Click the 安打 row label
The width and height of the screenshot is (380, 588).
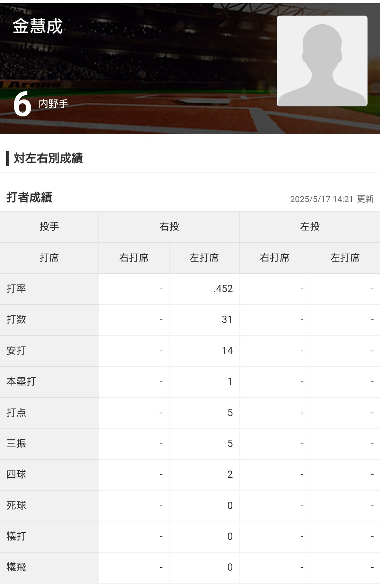point(16,351)
